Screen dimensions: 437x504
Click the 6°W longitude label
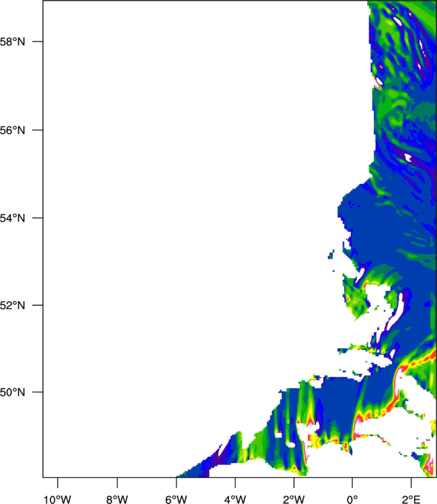[176, 499]
